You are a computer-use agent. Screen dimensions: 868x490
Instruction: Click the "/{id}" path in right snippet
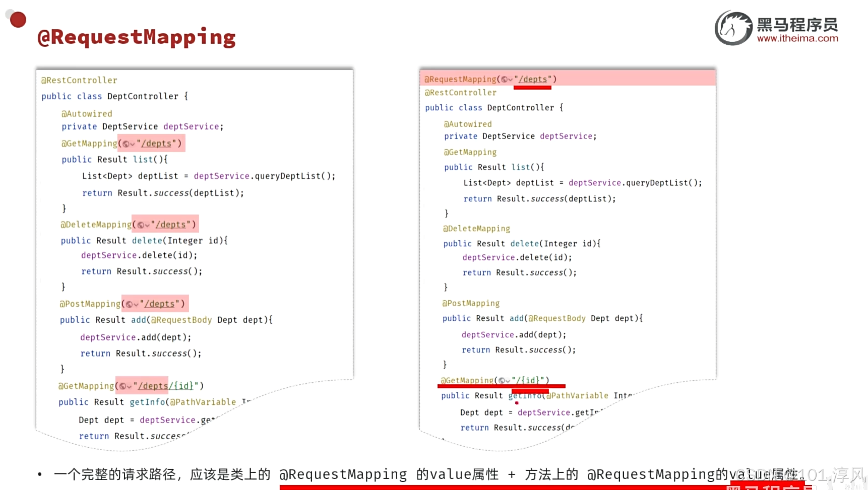528,380
